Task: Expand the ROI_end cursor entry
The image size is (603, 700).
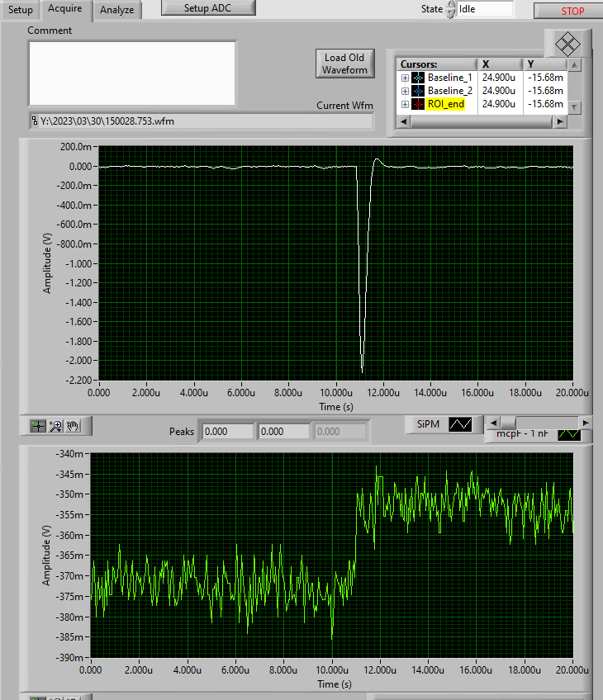Action: click(x=405, y=104)
